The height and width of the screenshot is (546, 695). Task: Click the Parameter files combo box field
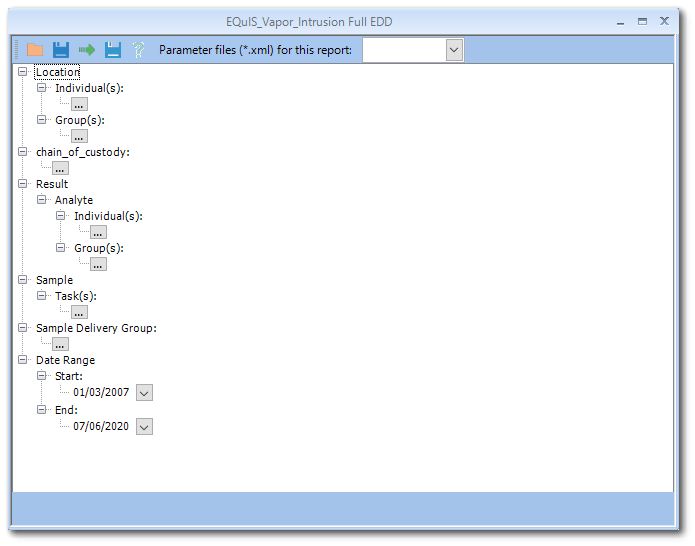pos(413,50)
